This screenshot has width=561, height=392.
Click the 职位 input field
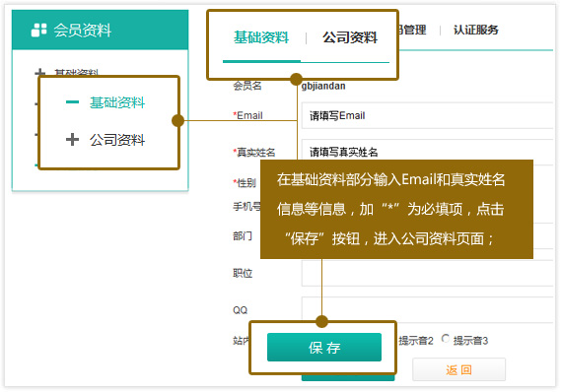pyautogui.click(x=427, y=273)
